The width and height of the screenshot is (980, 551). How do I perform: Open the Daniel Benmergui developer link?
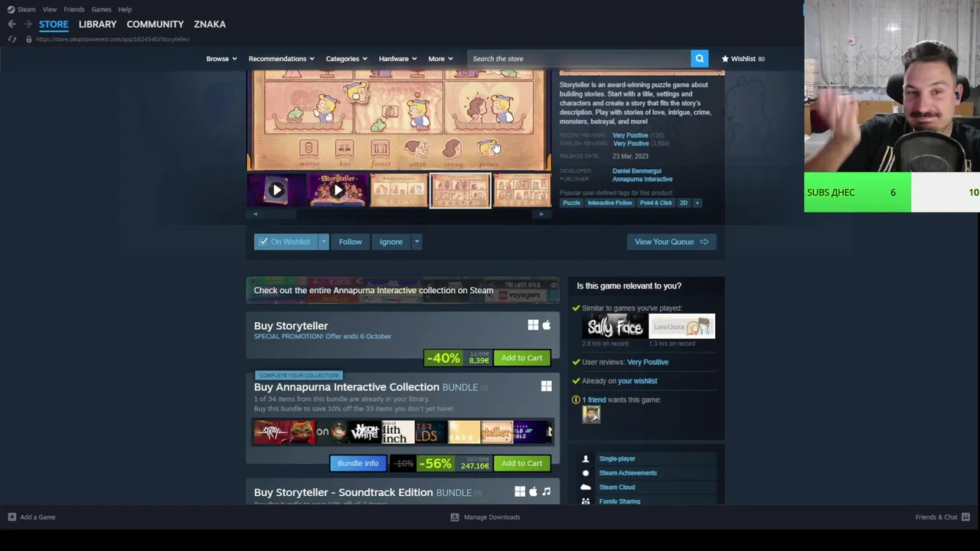pyautogui.click(x=636, y=171)
